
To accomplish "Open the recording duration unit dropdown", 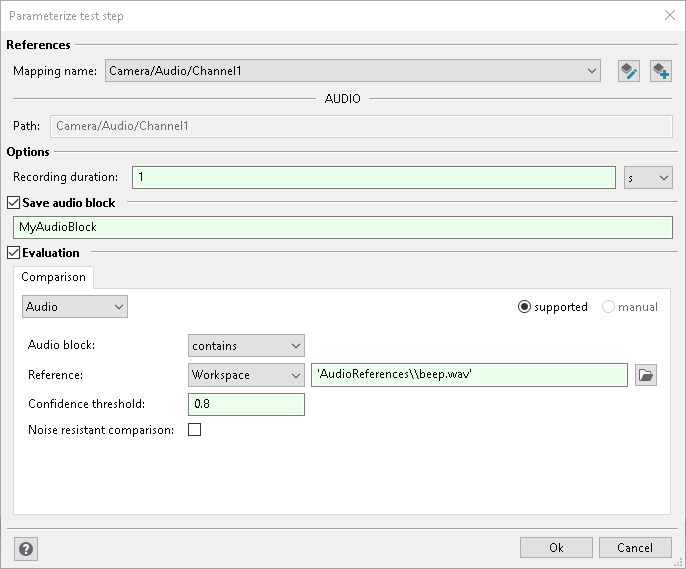I will click(648, 178).
